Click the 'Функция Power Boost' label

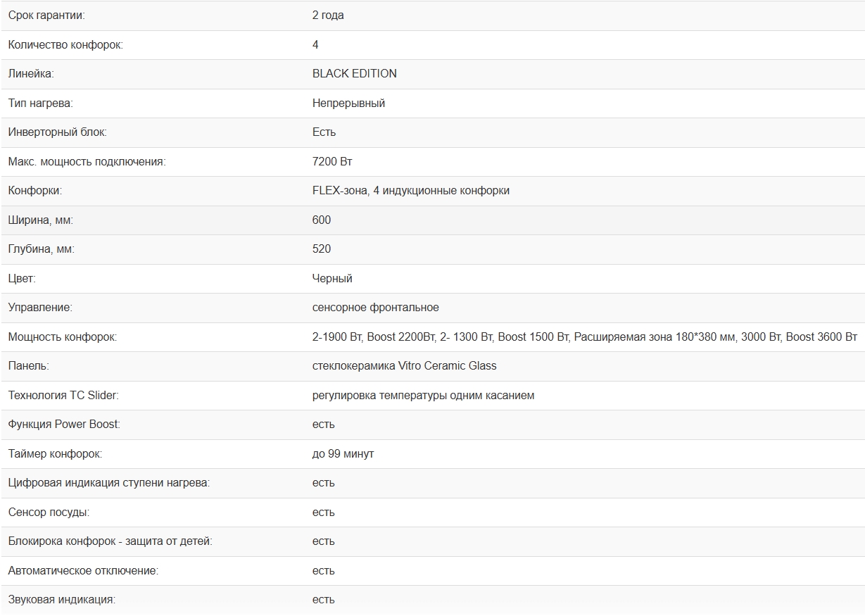click(64, 425)
